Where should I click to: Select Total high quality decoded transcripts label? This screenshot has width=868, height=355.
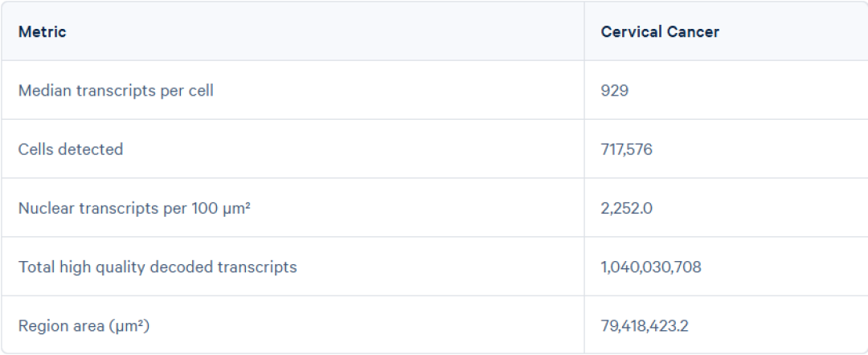point(158,267)
